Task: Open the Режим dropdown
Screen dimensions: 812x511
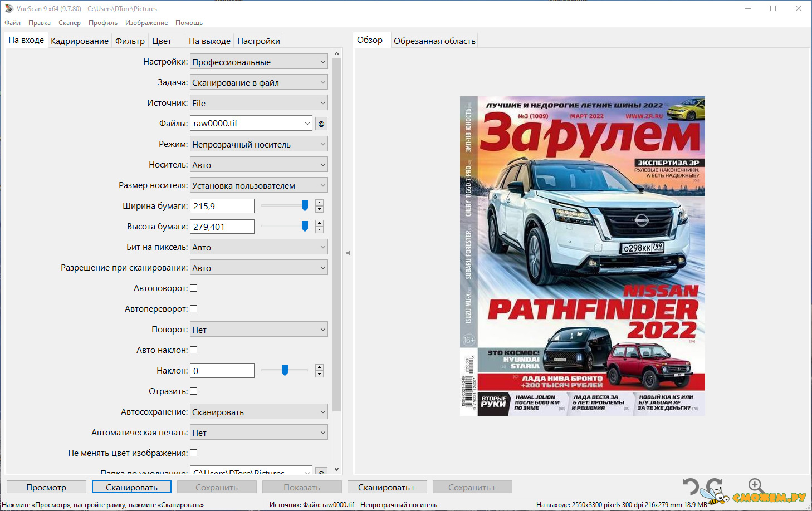Action: tap(259, 144)
